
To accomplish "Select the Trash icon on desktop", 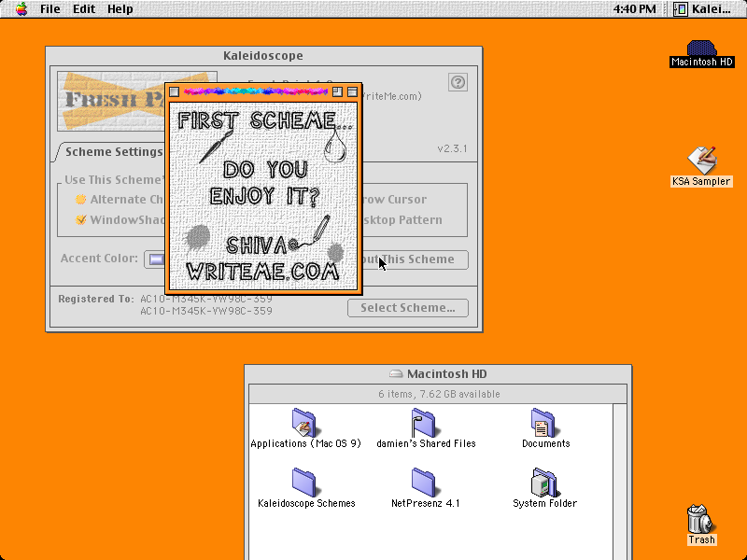I will pos(701,519).
